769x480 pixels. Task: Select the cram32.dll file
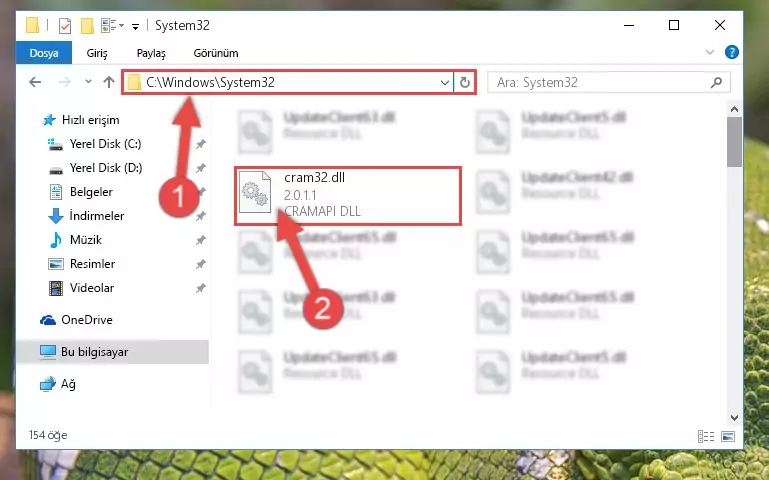[348, 196]
